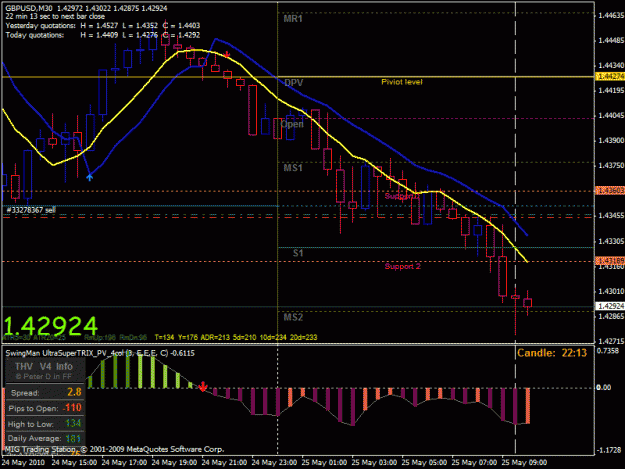Click the yellow 1.44274 price tag

[610, 77]
